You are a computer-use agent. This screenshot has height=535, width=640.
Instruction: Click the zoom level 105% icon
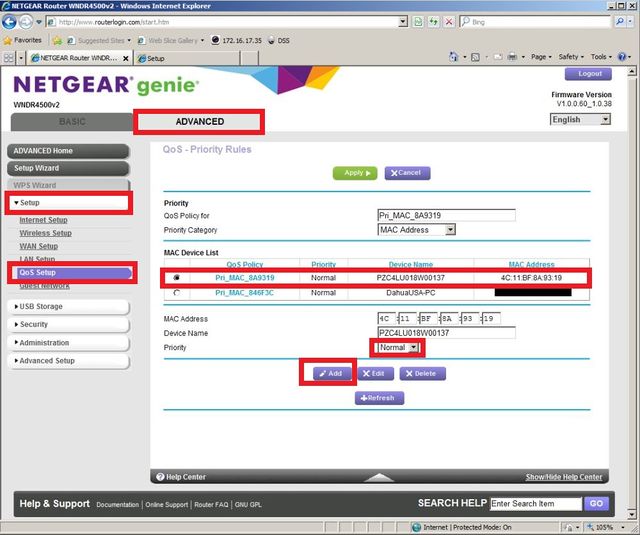click(x=590, y=527)
